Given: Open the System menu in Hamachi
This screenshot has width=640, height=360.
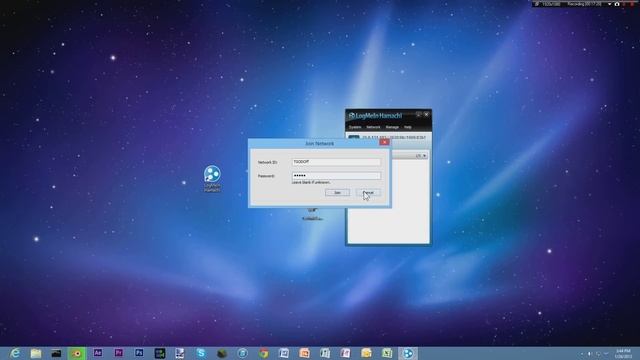Looking at the screenshot, I should pyautogui.click(x=355, y=127).
